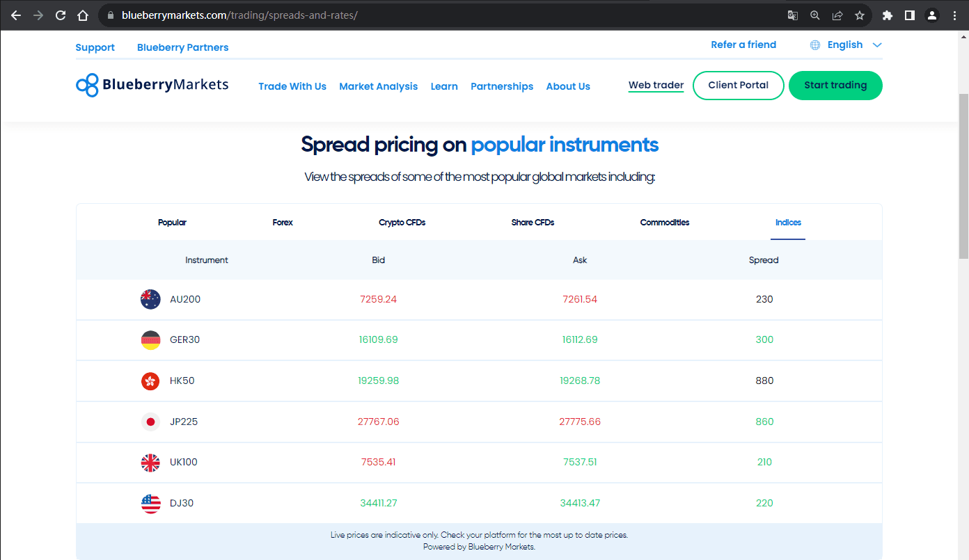Expand the English language chevron

(x=877, y=45)
